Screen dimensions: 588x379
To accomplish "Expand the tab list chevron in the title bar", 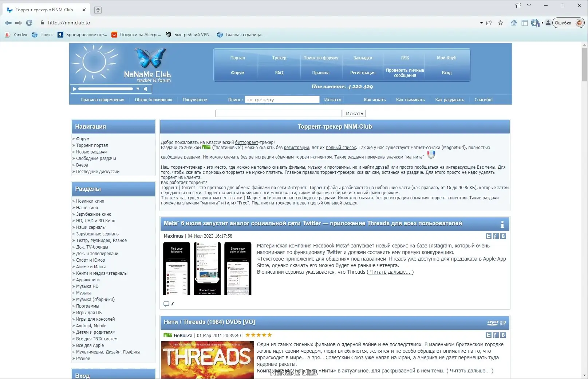I will pyautogui.click(x=529, y=5).
